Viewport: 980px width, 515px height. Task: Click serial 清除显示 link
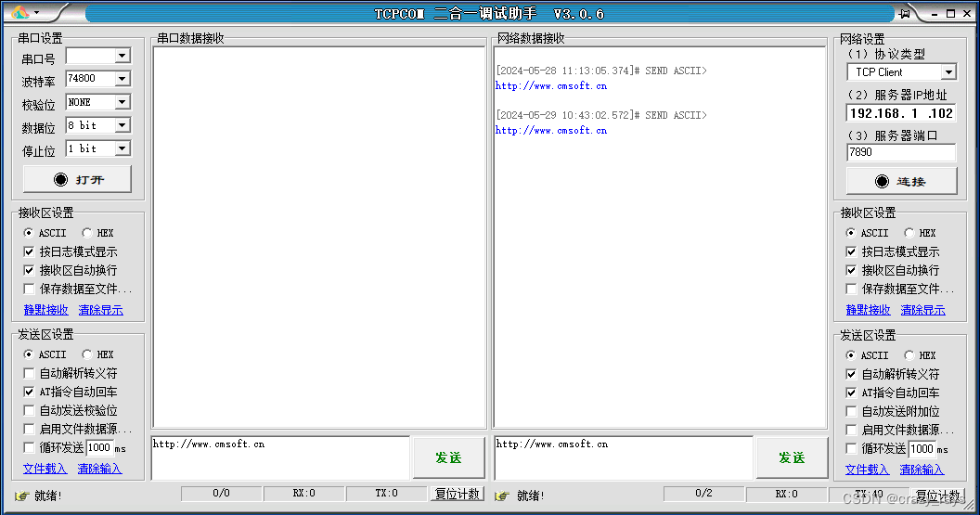(100, 309)
